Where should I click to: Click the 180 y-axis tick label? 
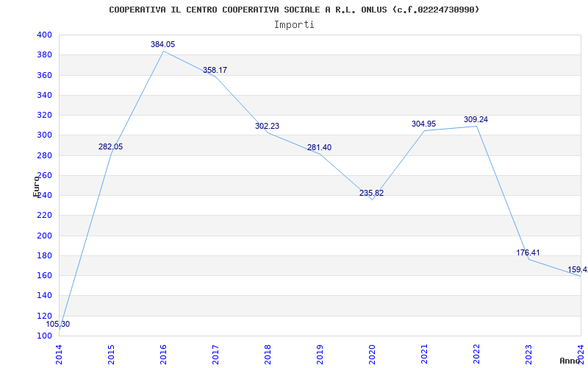(x=44, y=255)
